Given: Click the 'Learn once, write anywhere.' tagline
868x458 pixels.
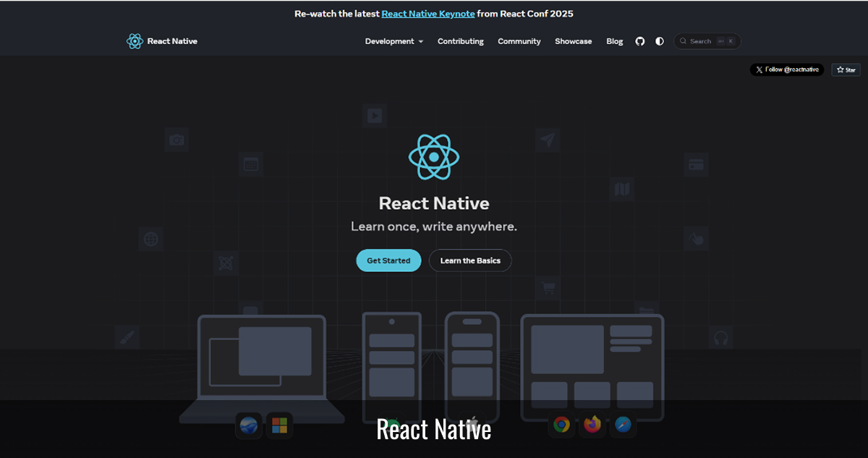Looking at the screenshot, I should pos(434,226).
